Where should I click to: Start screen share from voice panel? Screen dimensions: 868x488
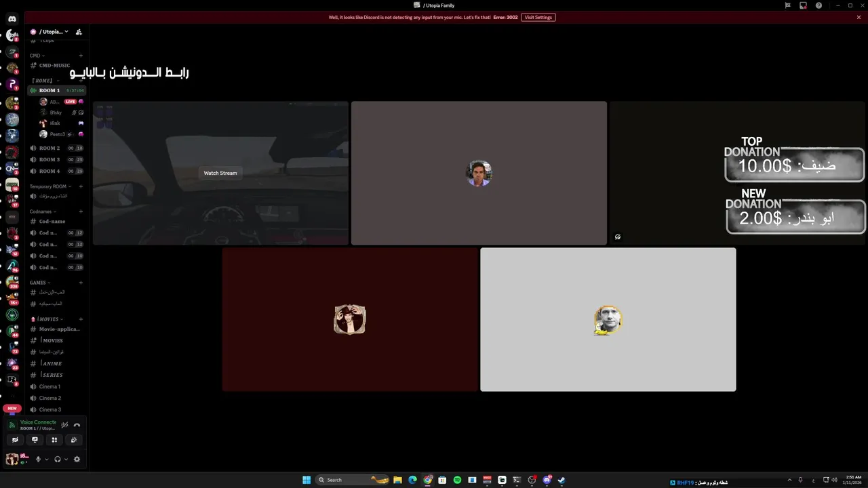[35, 440]
